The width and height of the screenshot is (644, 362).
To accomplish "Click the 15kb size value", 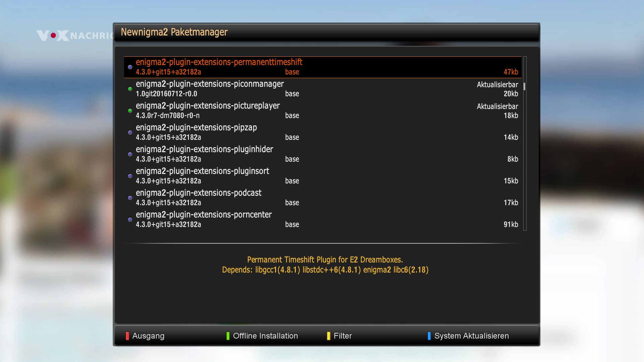I will (x=511, y=181).
